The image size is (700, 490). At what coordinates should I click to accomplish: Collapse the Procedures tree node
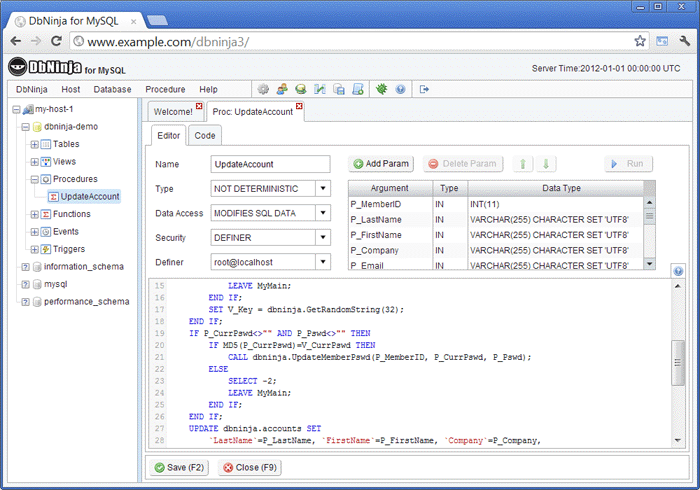[34, 179]
